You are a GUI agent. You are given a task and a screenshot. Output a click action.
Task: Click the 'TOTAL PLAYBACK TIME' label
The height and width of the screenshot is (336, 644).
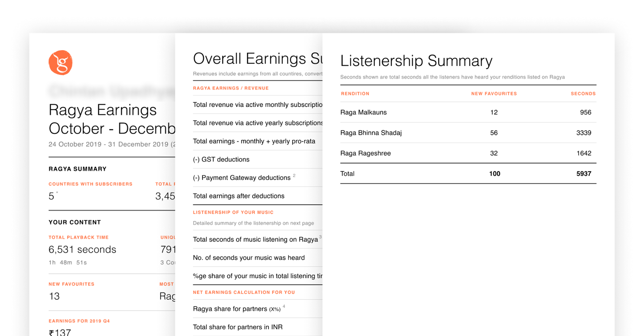pyautogui.click(x=78, y=237)
